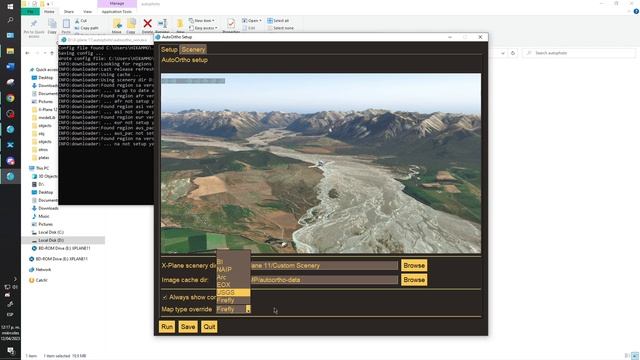Switch to the Setup tab

point(169,49)
